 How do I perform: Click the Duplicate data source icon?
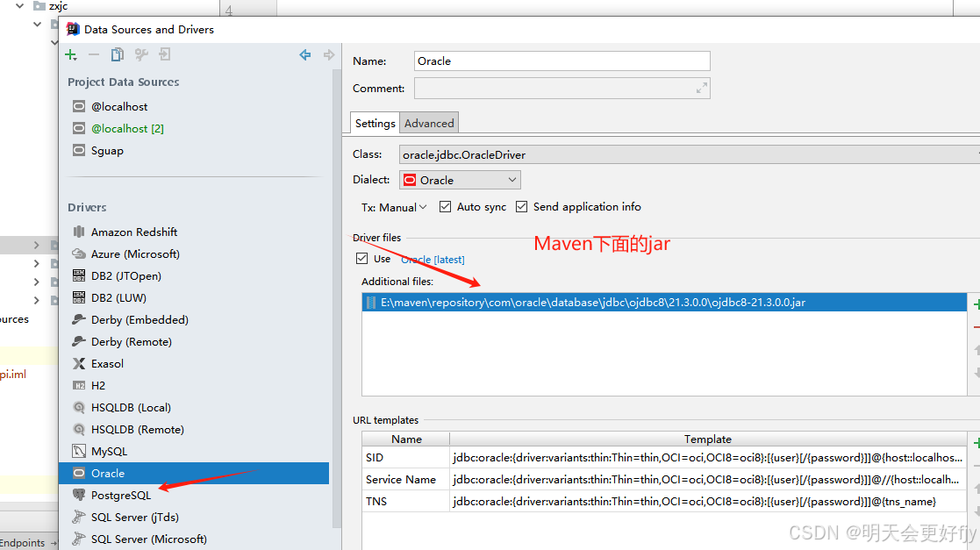(117, 55)
